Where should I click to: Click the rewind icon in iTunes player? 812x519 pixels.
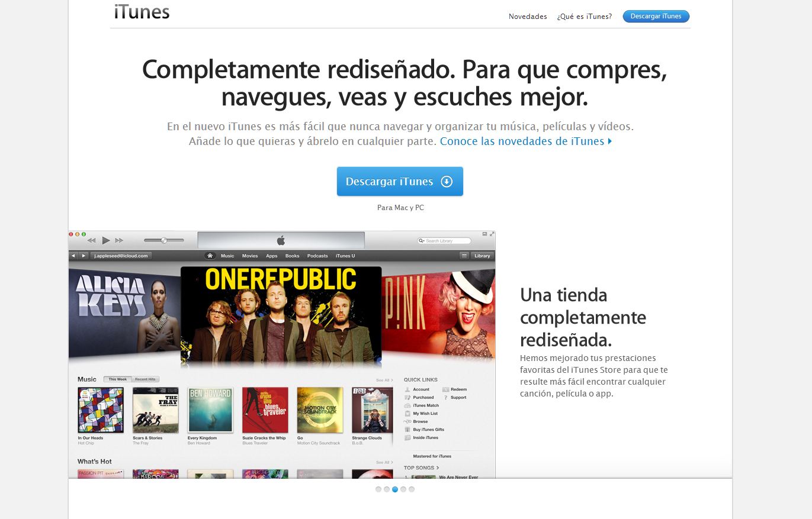(92, 240)
